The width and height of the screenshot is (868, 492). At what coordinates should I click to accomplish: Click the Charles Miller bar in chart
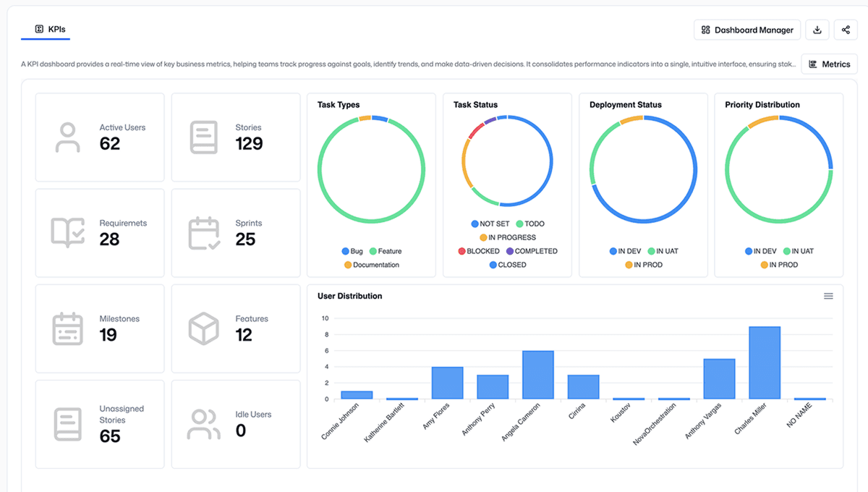point(765,362)
